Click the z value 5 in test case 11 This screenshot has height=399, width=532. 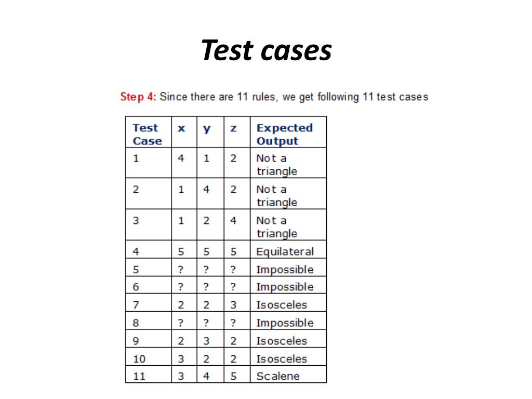tap(233, 376)
